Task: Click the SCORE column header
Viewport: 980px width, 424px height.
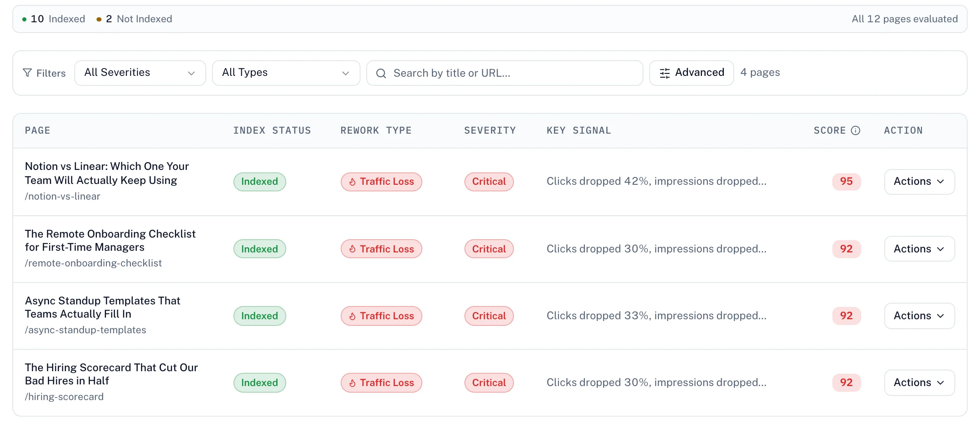Action: [x=830, y=130]
